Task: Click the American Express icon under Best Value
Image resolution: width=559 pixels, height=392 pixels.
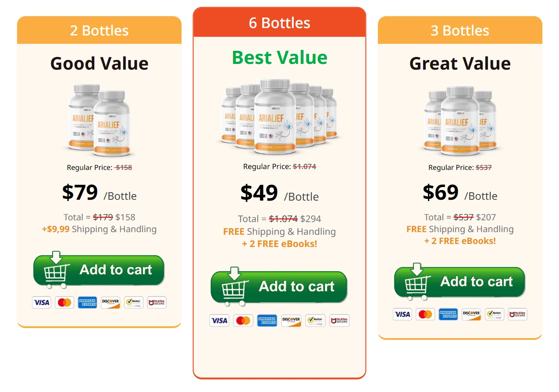Action: pyautogui.click(x=267, y=320)
